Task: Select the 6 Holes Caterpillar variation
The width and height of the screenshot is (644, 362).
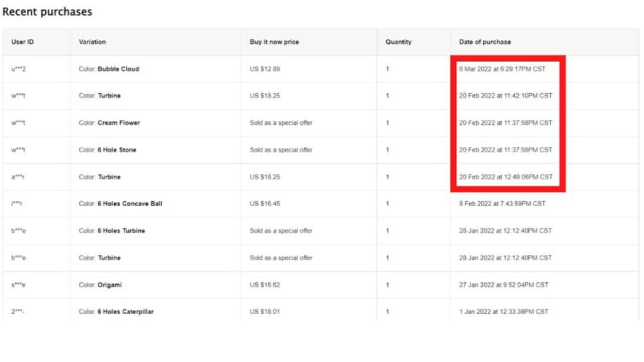Action: pyautogui.click(x=116, y=312)
